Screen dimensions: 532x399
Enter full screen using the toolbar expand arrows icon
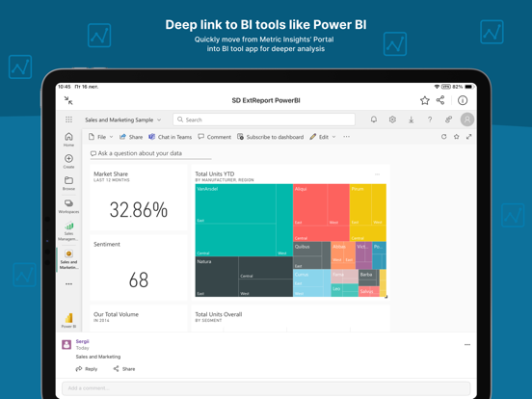[469, 137]
